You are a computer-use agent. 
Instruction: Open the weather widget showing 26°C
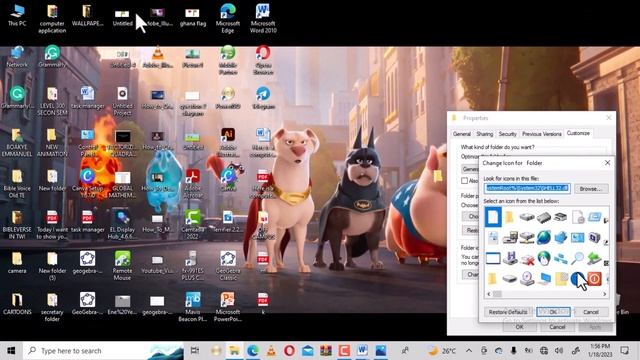tap(442, 351)
